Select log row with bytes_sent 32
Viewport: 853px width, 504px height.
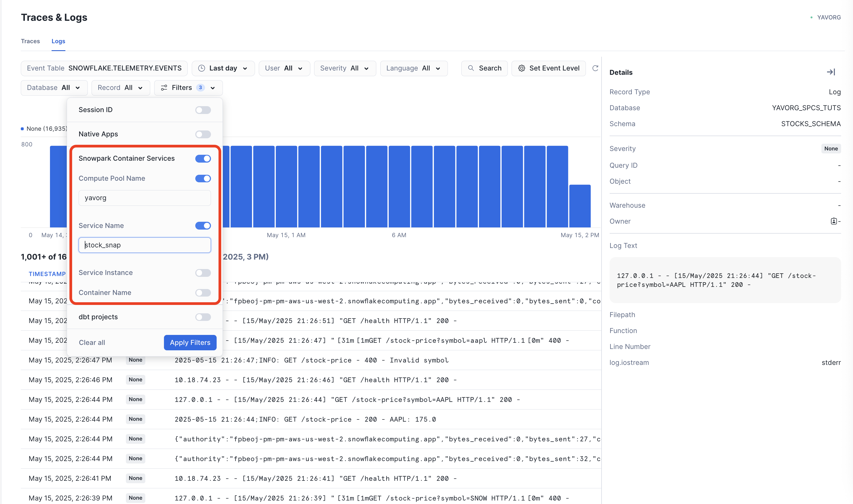(x=311, y=459)
